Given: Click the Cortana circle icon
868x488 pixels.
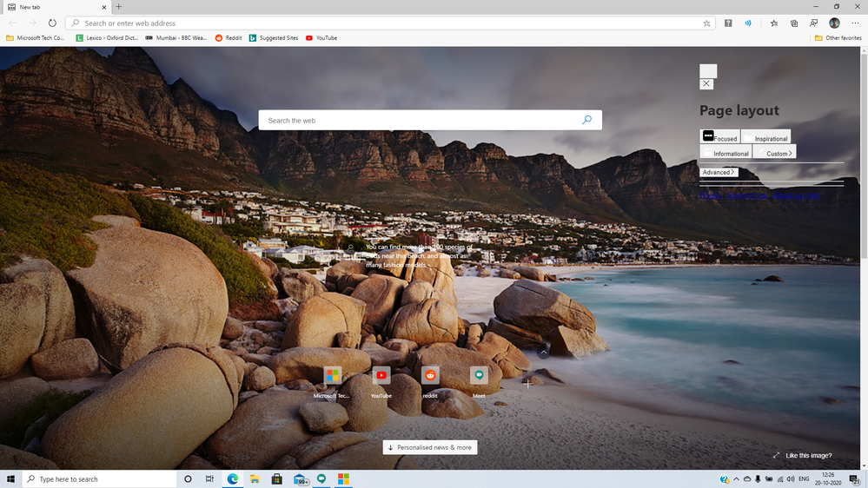Looking at the screenshot, I should point(188,479).
